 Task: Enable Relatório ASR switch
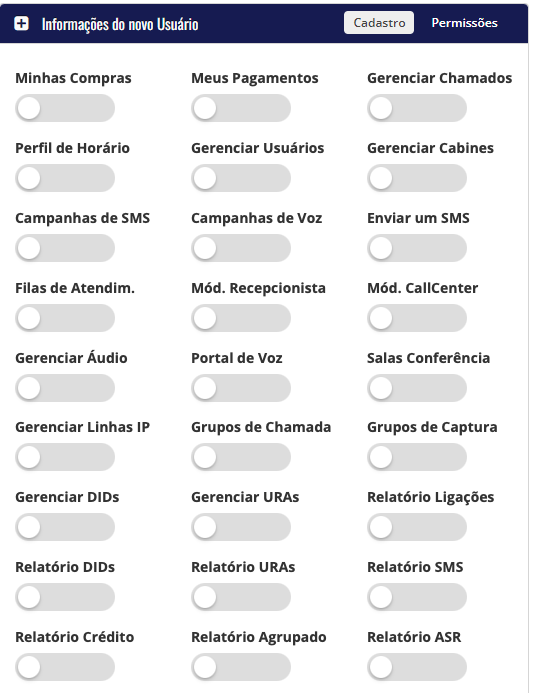pyautogui.click(x=417, y=667)
